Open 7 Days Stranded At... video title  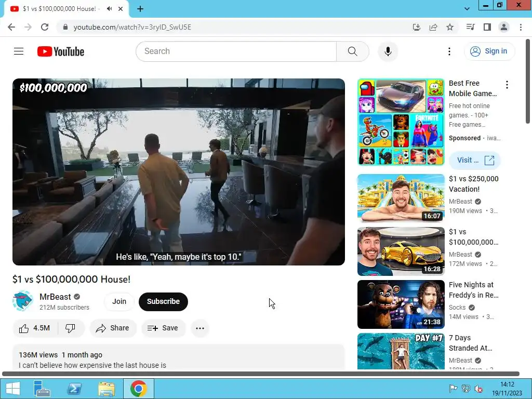(471, 343)
